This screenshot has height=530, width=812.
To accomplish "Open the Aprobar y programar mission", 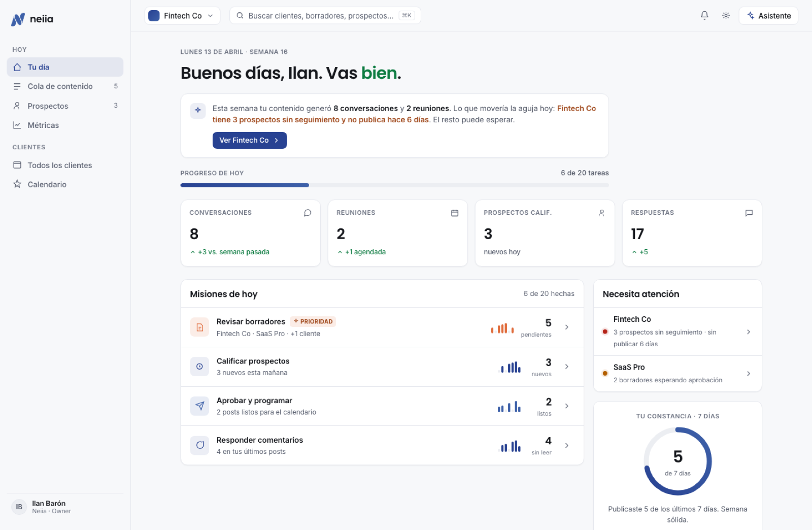I will (x=382, y=406).
